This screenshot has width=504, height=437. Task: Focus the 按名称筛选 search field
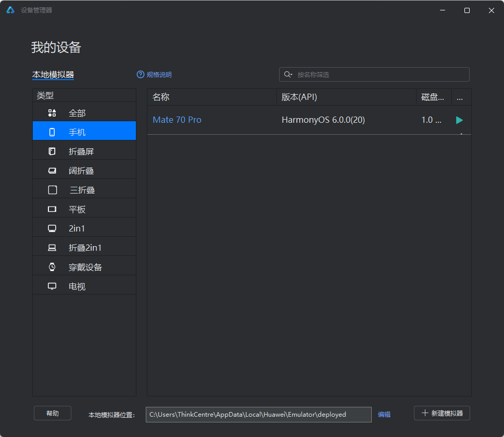[374, 74]
